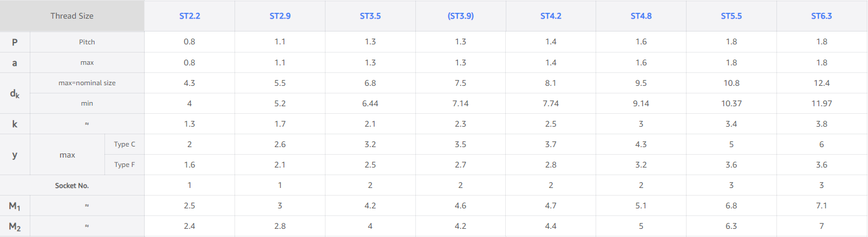Click the 12.4 value under ST6.3
The height and width of the screenshot is (237, 868).
[821, 83]
